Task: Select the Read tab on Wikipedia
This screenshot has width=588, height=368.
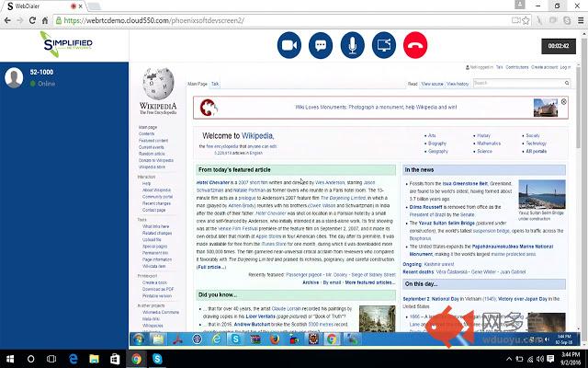Action: click(413, 84)
